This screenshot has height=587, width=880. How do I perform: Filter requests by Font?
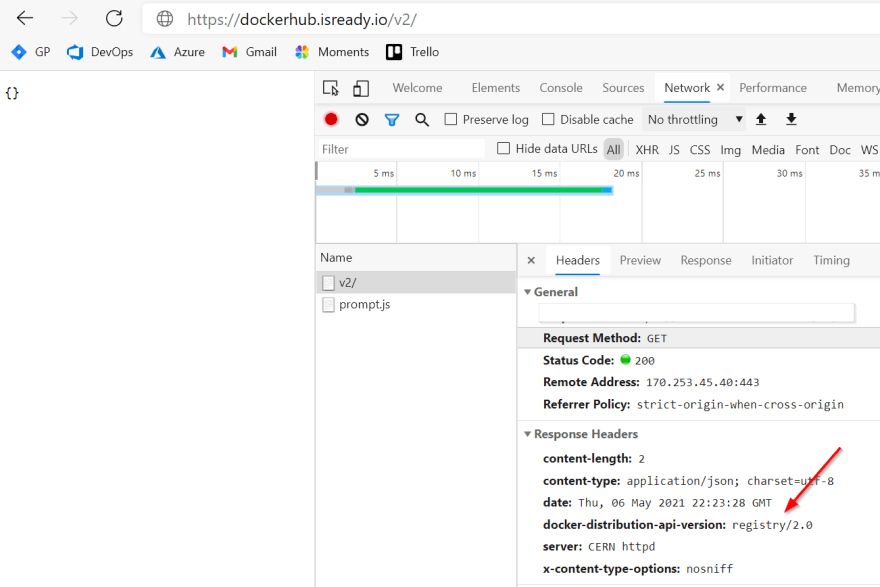click(807, 150)
